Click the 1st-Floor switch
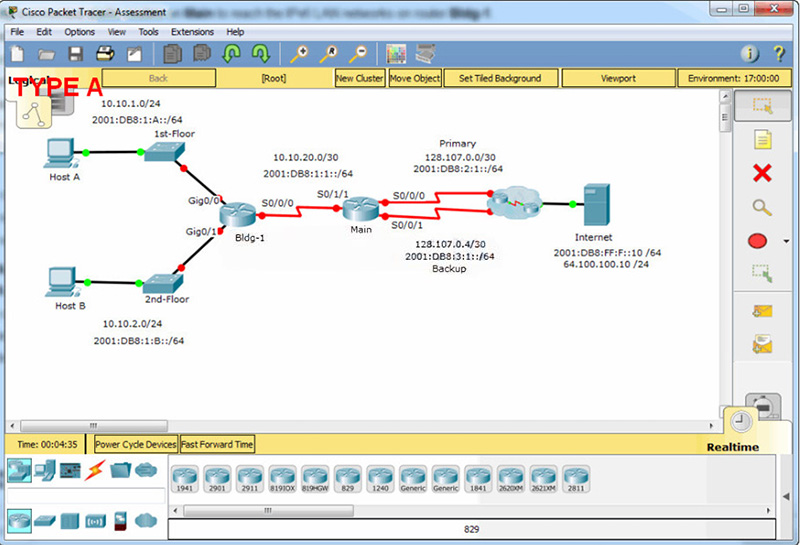 pos(164,152)
